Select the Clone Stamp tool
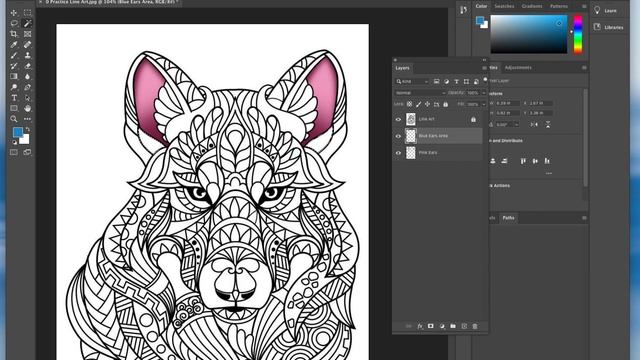 pos(27,55)
